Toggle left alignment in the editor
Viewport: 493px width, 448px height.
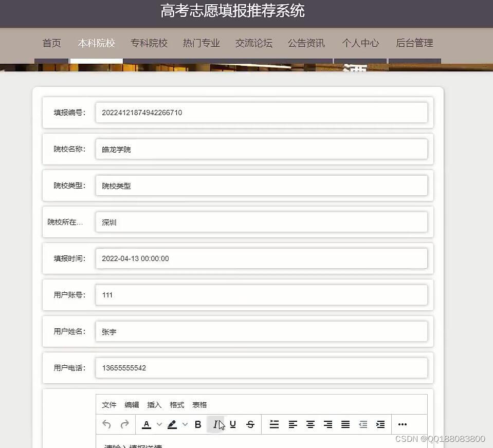pos(293,424)
